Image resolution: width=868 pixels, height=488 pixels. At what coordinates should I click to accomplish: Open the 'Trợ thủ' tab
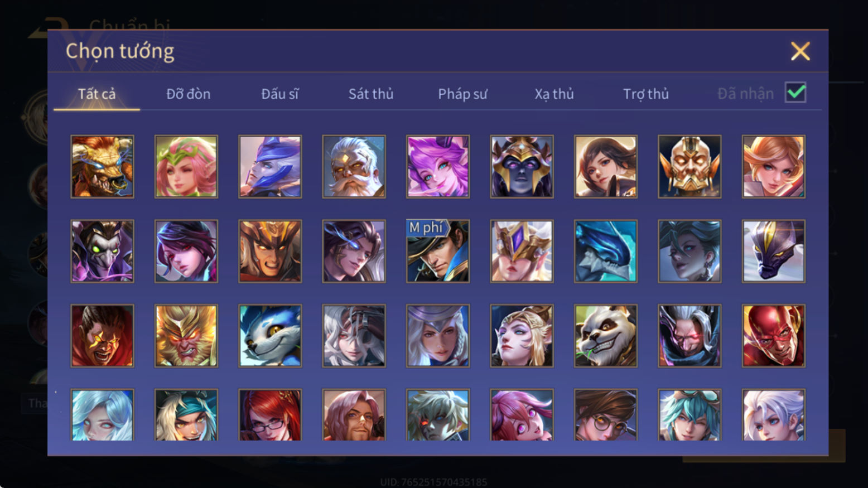click(646, 94)
